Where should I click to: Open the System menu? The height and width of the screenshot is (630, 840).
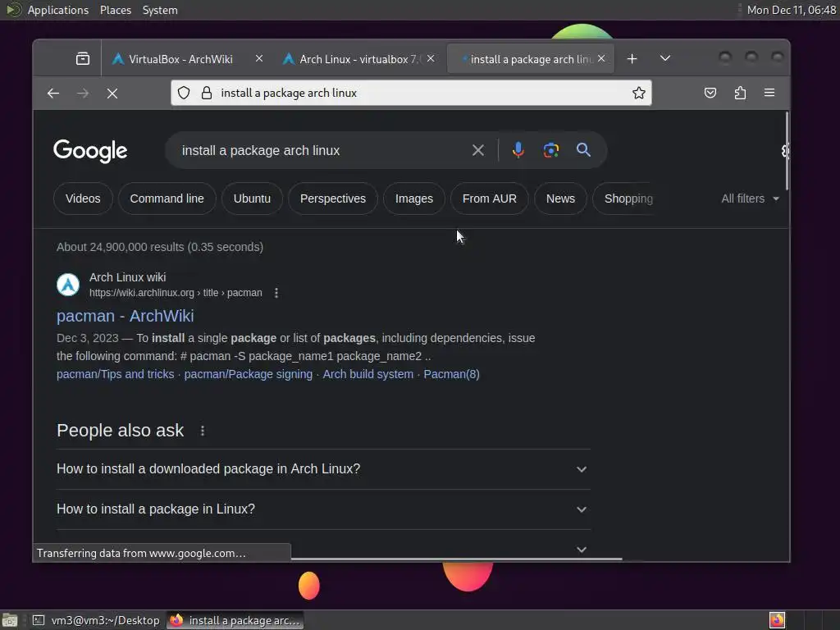(160, 10)
